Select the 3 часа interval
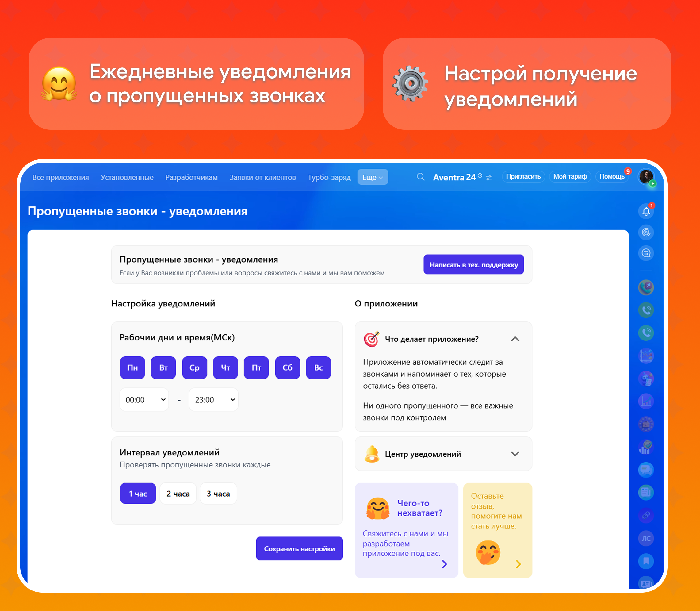This screenshot has width=700, height=611. [x=218, y=493]
